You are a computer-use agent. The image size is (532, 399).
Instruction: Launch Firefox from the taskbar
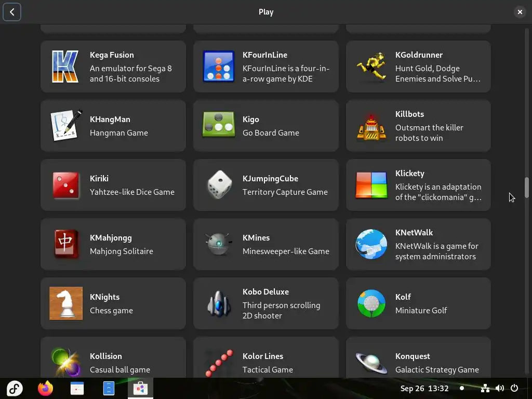coord(45,388)
